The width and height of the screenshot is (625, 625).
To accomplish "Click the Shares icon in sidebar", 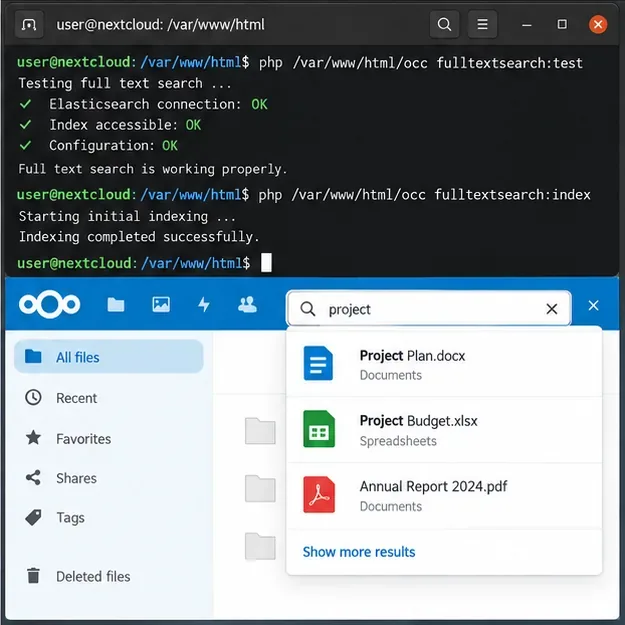I will click(33, 478).
